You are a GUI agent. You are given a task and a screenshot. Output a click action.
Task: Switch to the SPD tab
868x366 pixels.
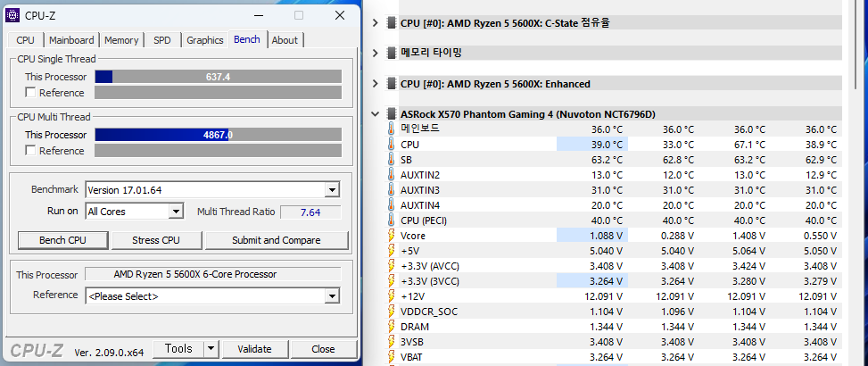tap(162, 40)
